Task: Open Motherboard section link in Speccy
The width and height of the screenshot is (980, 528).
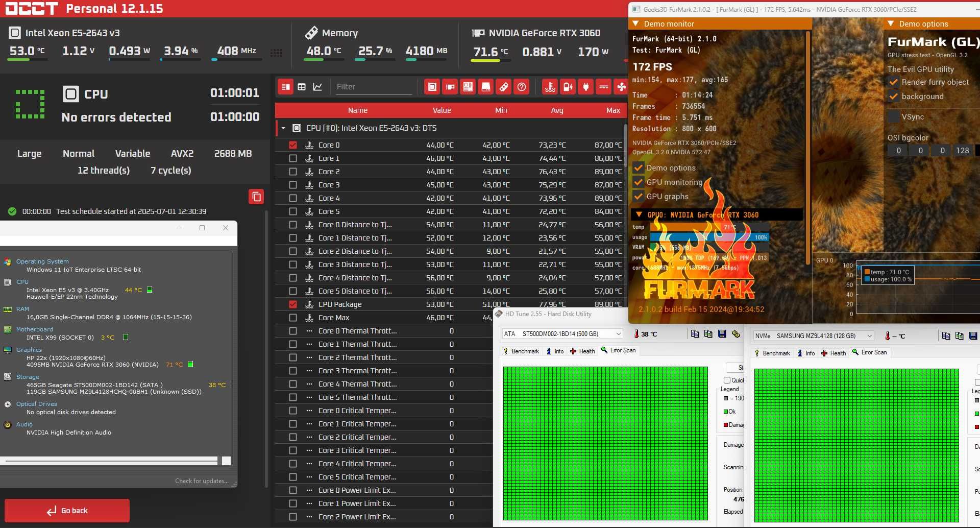Action: point(34,329)
